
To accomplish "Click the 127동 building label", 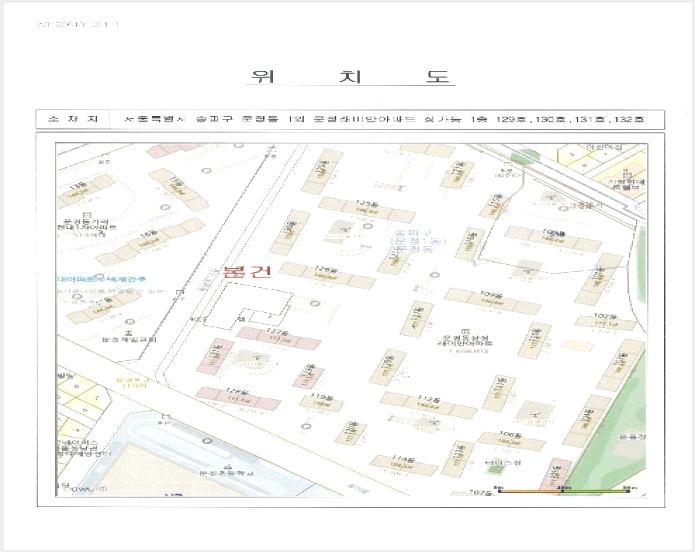I will click(x=278, y=332).
